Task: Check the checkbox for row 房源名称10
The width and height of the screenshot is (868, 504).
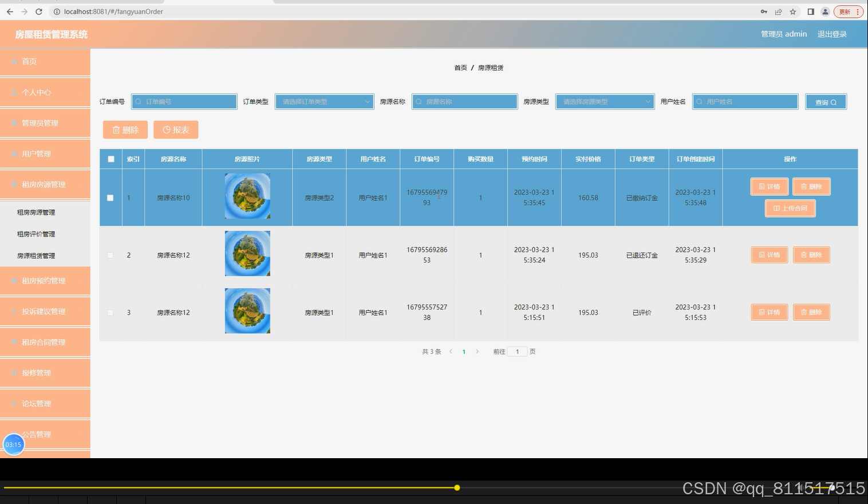Action: 111,198
